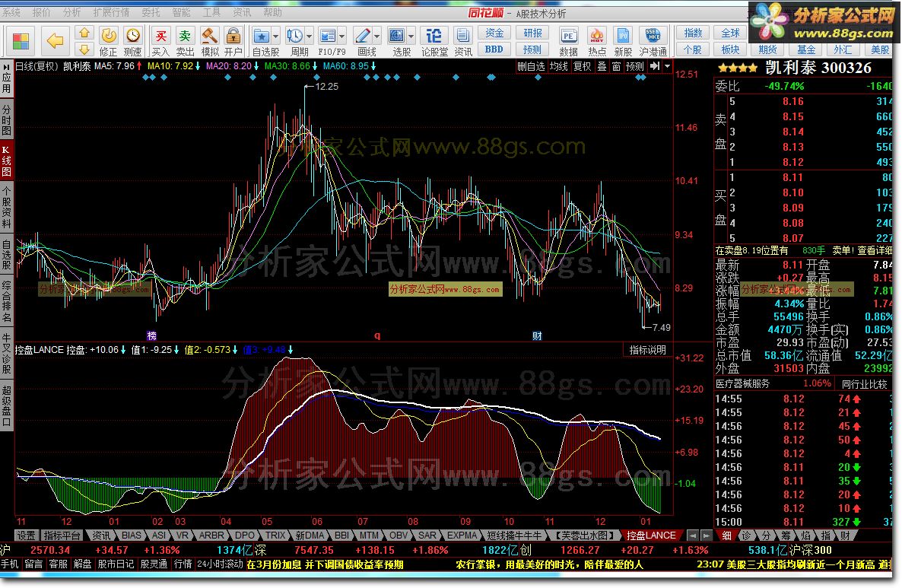902x588 pixels.
Task: Open the chart toolbar dropdown triangle
Action: (x=667, y=66)
